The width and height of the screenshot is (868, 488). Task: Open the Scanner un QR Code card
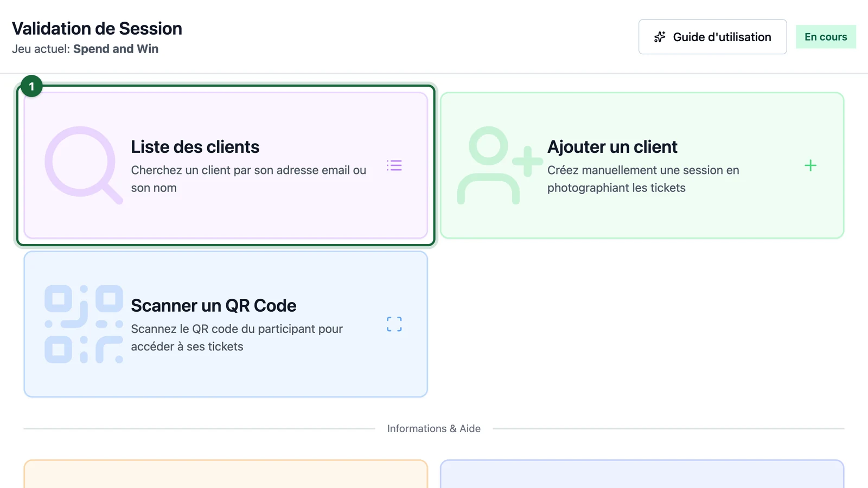(226, 324)
